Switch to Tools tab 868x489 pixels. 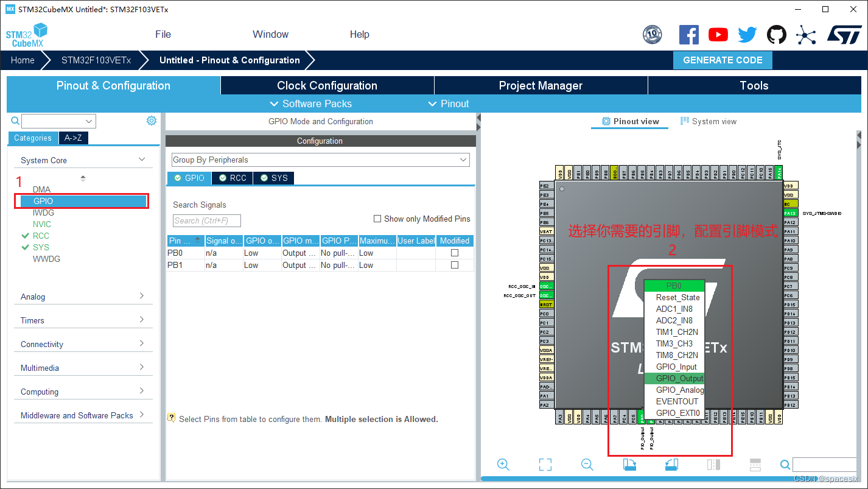click(x=754, y=85)
